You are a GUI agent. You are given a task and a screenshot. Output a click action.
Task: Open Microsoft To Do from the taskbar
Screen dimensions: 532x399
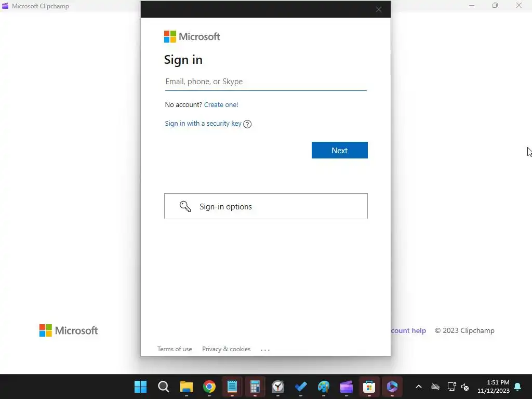click(301, 387)
